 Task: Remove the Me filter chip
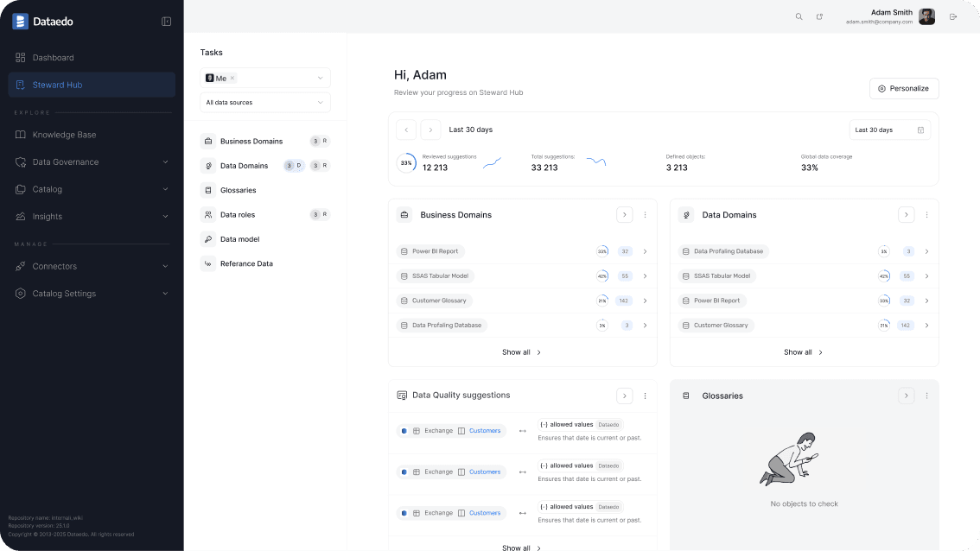[x=232, y=78]
